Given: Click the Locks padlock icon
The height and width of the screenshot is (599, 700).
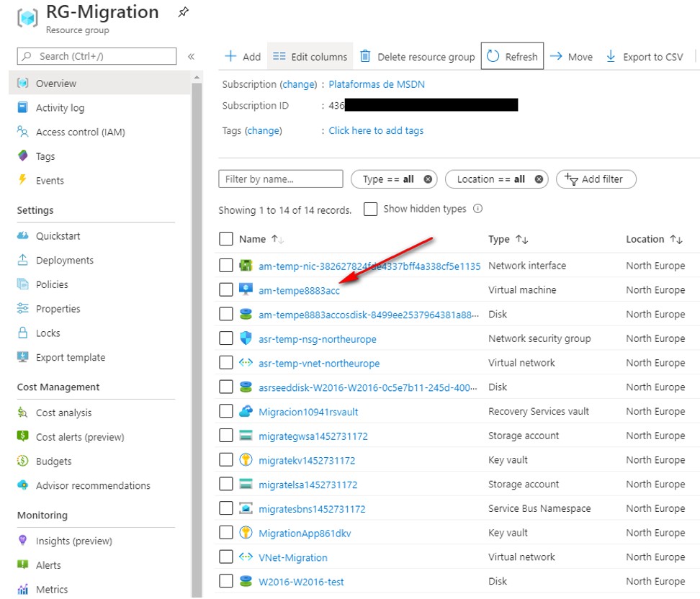Looking at the screenshot, I should pos(23,333).
